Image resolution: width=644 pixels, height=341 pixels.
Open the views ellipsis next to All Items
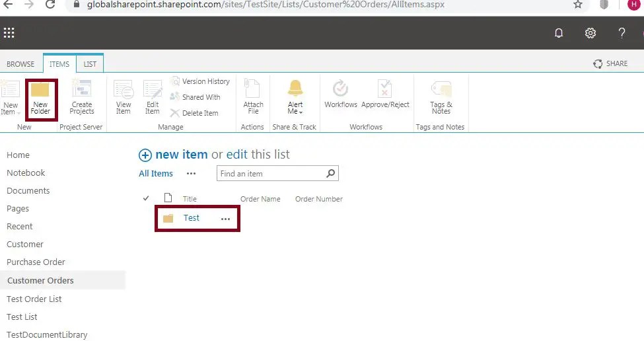[x=191, y=173]
